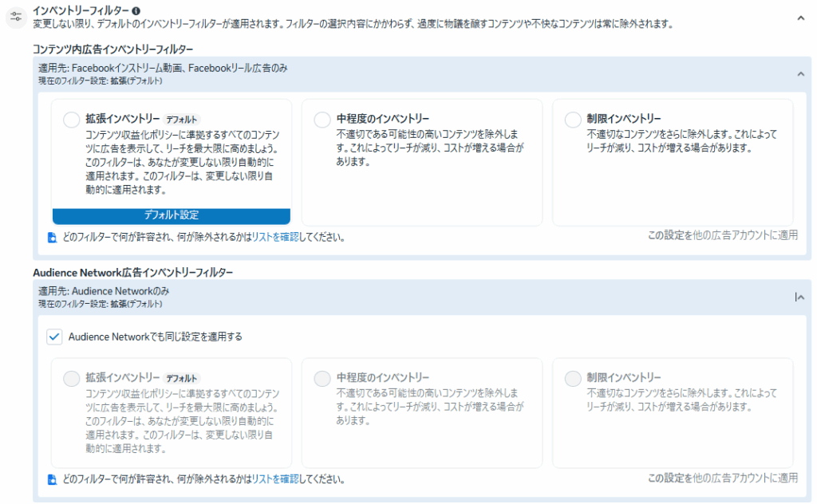Open リストを確認 link in Audience Network section

tap(275, 479)
